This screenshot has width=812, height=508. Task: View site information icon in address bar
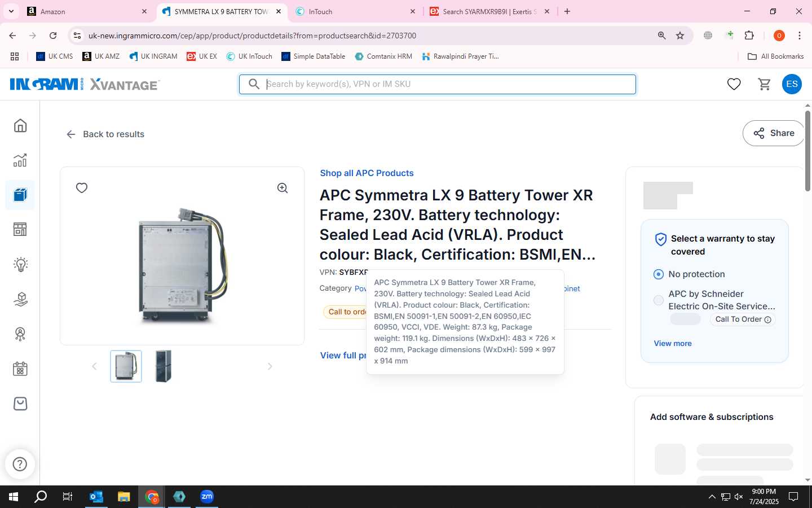tap(77, 36)
